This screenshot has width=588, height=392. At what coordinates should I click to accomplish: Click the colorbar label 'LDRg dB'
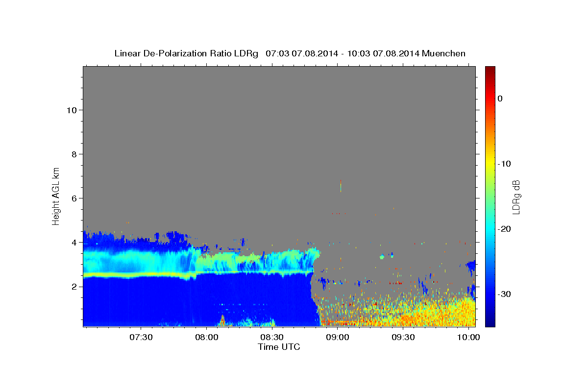coord(515,196)
